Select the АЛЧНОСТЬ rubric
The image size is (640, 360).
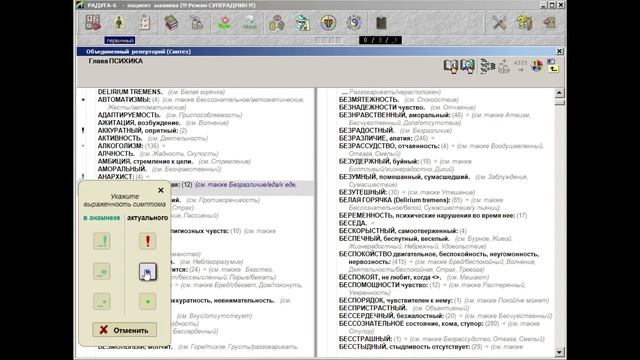click(116, 153)
